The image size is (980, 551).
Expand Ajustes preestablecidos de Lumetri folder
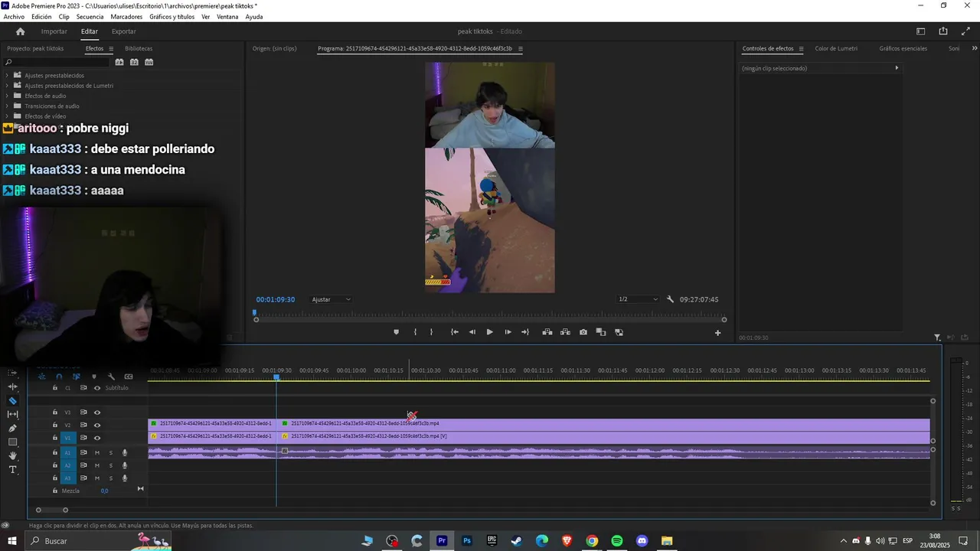[x=7, y=86]
